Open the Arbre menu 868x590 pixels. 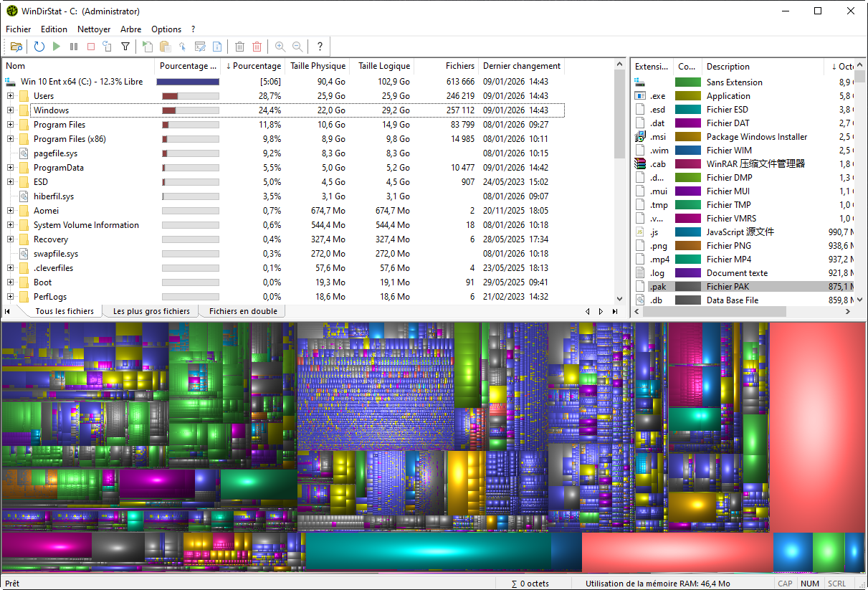click(x=130, y=29)
